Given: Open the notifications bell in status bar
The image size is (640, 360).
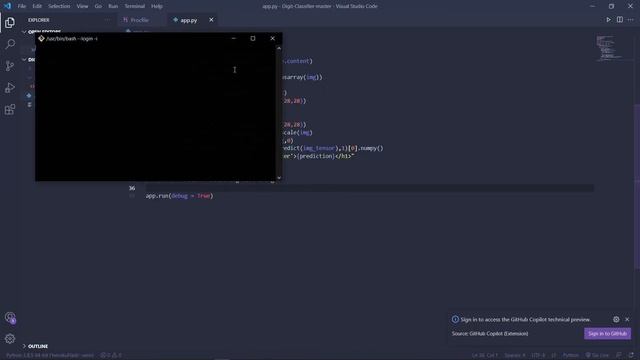Looking at the screenshot, I should pyautogui.click(x=631, y=355).
